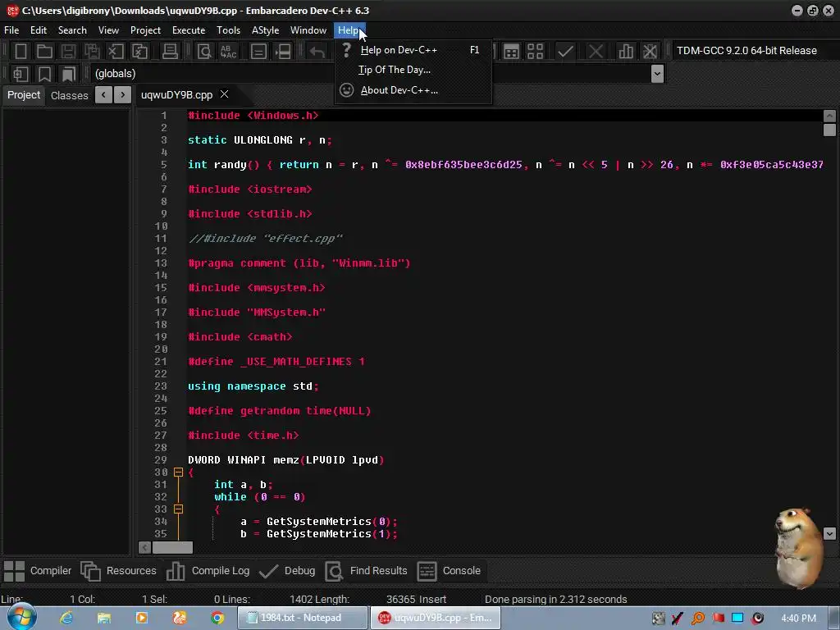Viewport: 840px width, 630px height.
Task: Open the Resources bottom panel tab
Action: [x=118, y=571]
